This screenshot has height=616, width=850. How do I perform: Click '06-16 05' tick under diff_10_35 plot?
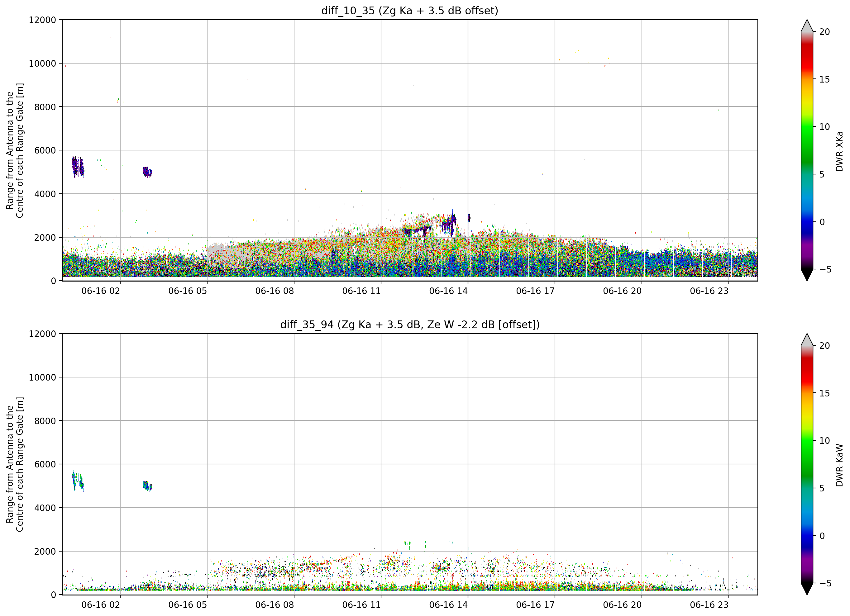point(188,291)
